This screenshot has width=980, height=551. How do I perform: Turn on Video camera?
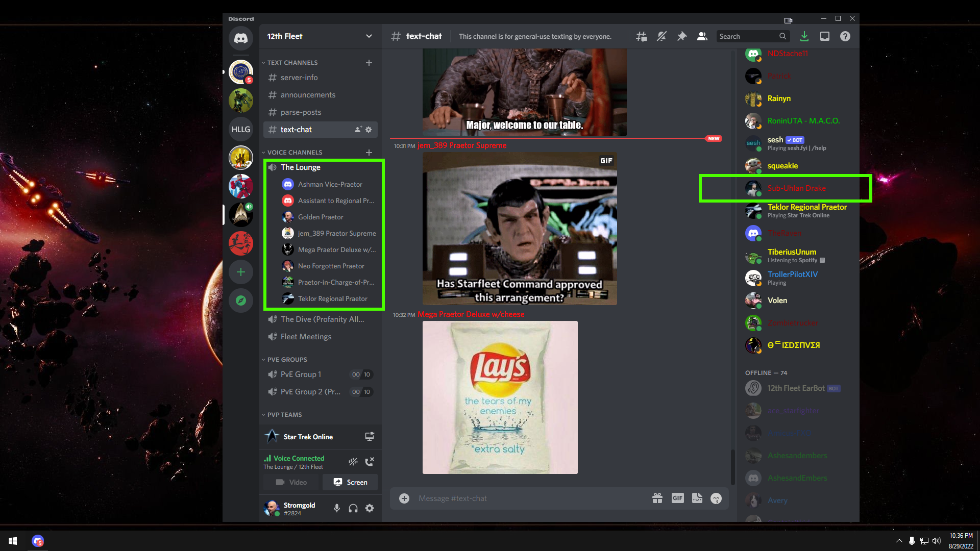click(291, 482)
